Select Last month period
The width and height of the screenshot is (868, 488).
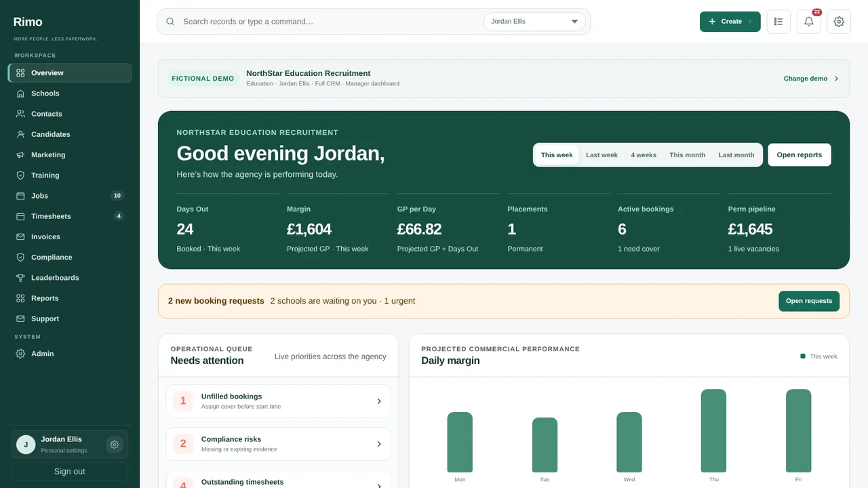click(736, 155)
